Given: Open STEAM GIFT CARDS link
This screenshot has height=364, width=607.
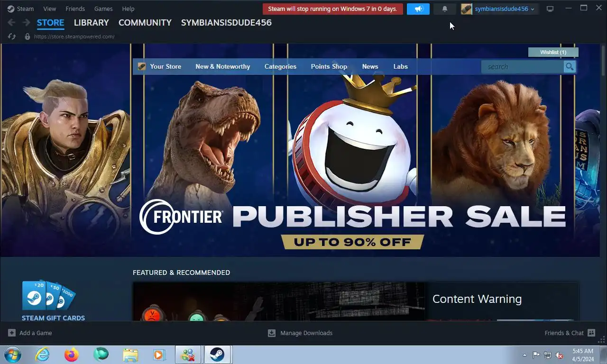Looking at the screenshot, I should pos(53,318).
